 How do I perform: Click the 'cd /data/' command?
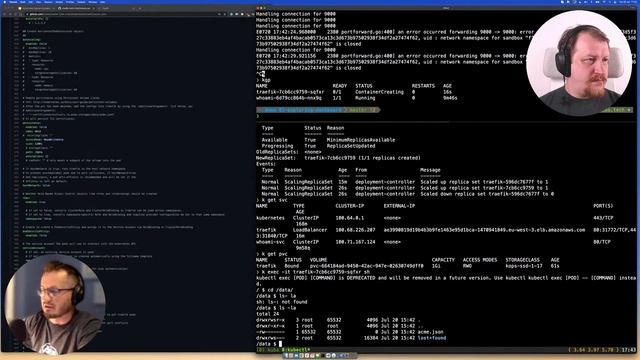click(x=279, y=290)
